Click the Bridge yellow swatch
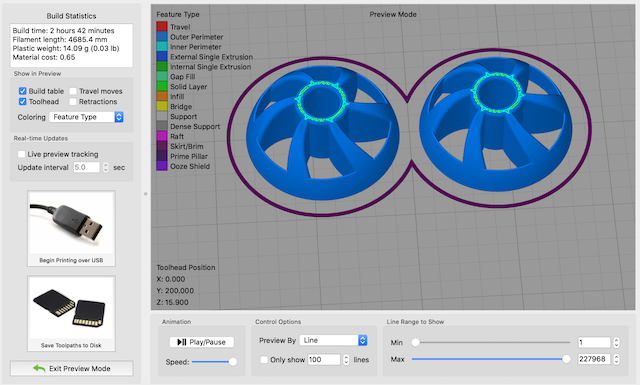Screen dimensions: 640x385 (x=162, y=106)
